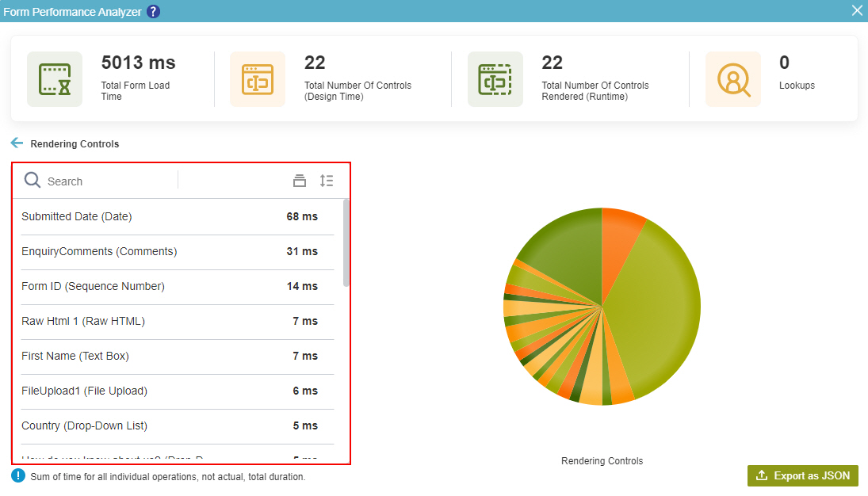Click the design-time controls icon
The image size is (868, 496).
(x=258, y=79)
